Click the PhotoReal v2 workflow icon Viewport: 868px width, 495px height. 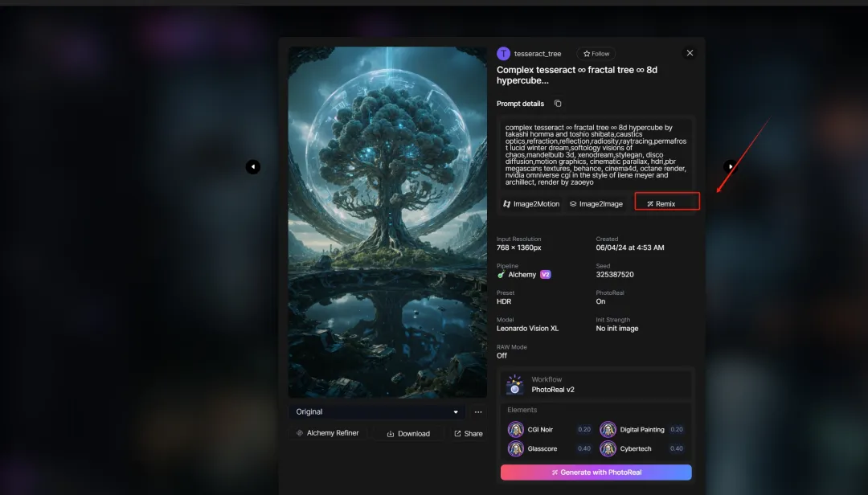tap(514, 385)
